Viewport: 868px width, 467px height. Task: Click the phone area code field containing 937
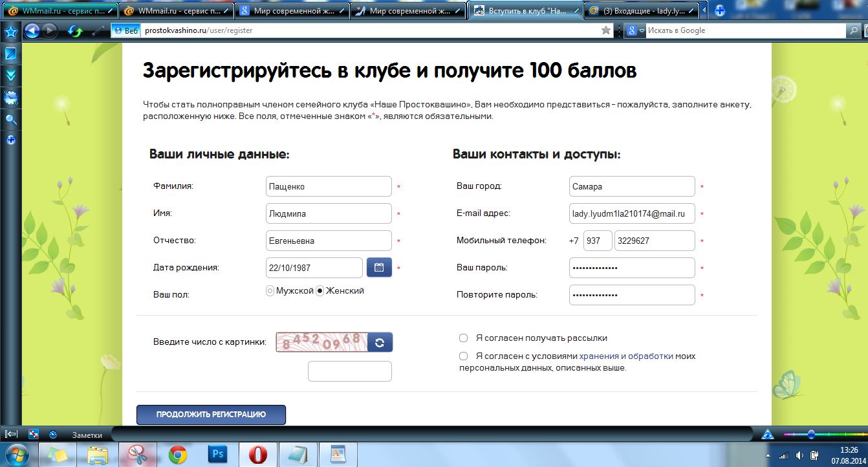598,241
